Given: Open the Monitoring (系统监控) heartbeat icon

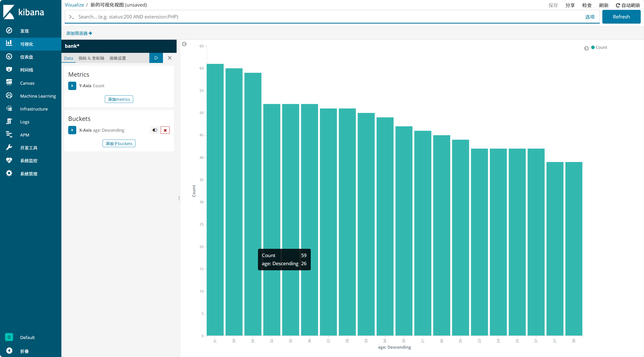Looking at the screenshot, I should 9,160.
